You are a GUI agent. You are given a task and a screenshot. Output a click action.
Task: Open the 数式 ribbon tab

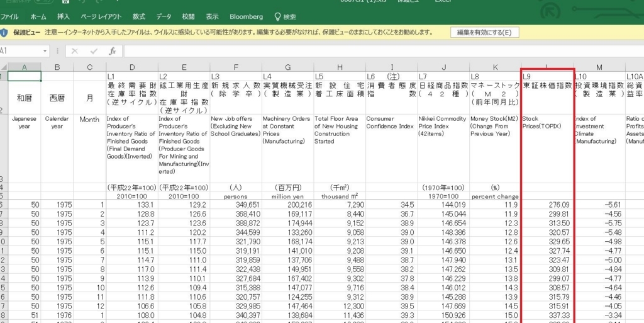coord(139,17)
